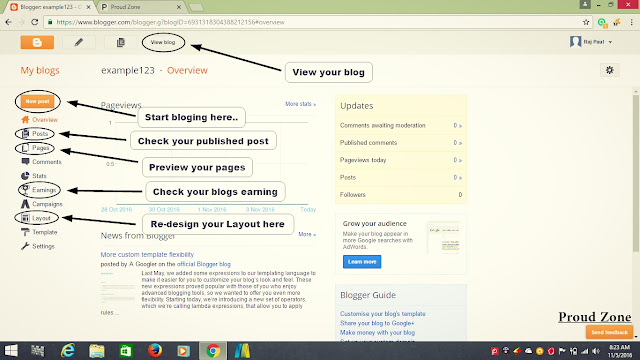
Task: Open Stats in the sidebar
Action: (34, 176)
